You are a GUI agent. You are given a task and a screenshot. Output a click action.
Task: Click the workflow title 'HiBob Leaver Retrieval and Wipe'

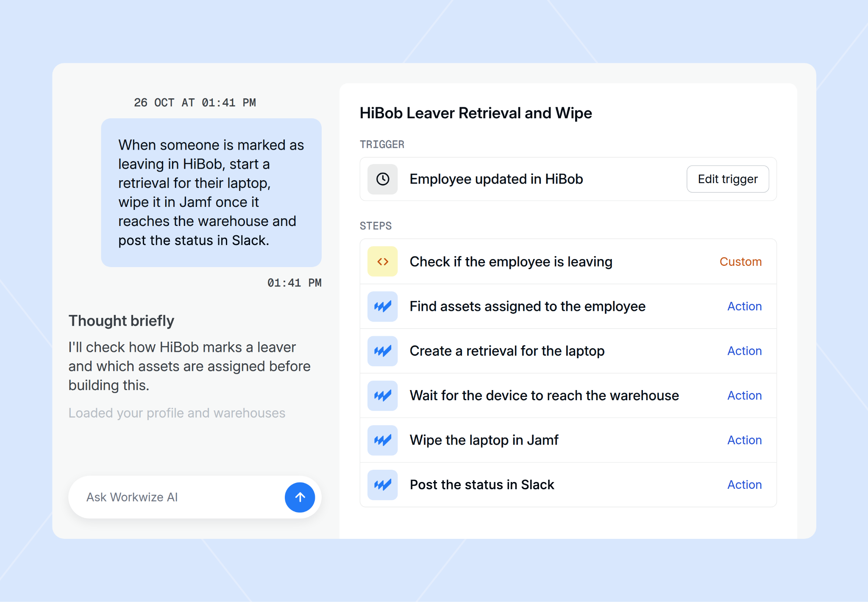pos(476,113)
